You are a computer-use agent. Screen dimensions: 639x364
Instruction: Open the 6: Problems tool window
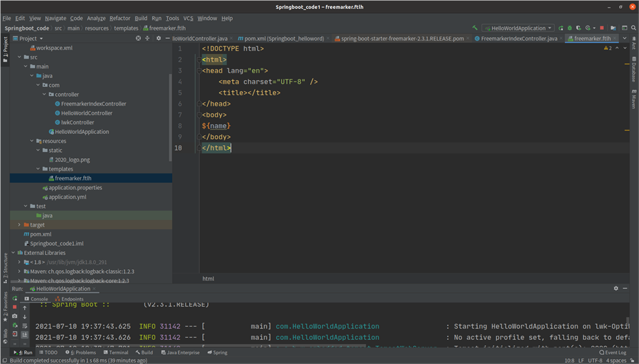pos(81,352)
